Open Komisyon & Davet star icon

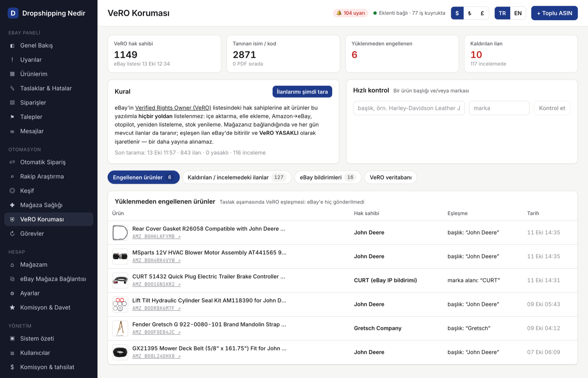[x=12, y=307]
